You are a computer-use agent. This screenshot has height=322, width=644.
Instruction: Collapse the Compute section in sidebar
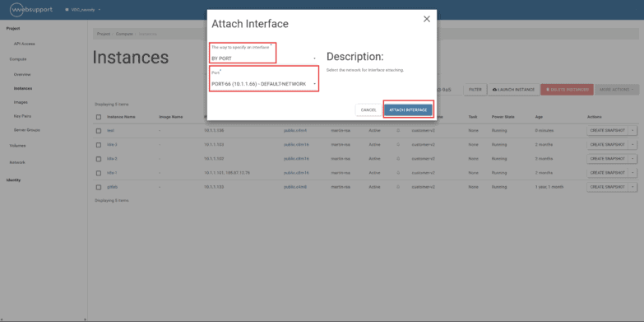(x=17, y=59)
